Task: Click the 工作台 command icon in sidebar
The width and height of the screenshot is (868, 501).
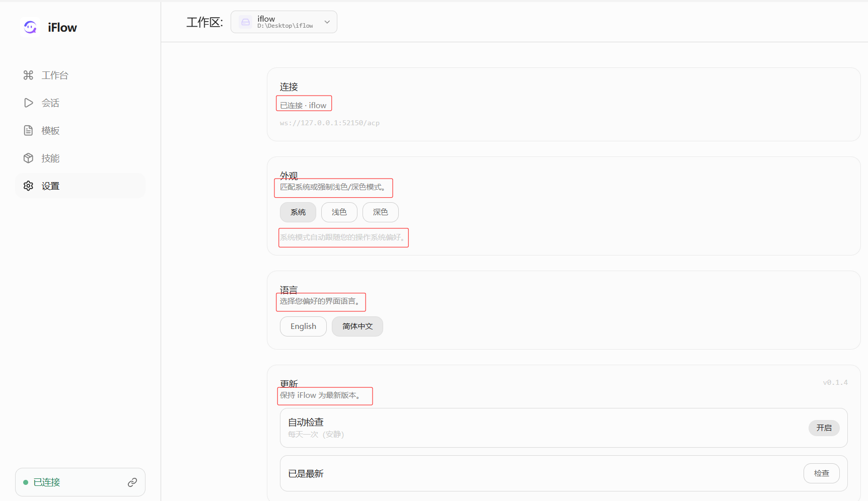Action: [x=28, y=75]
